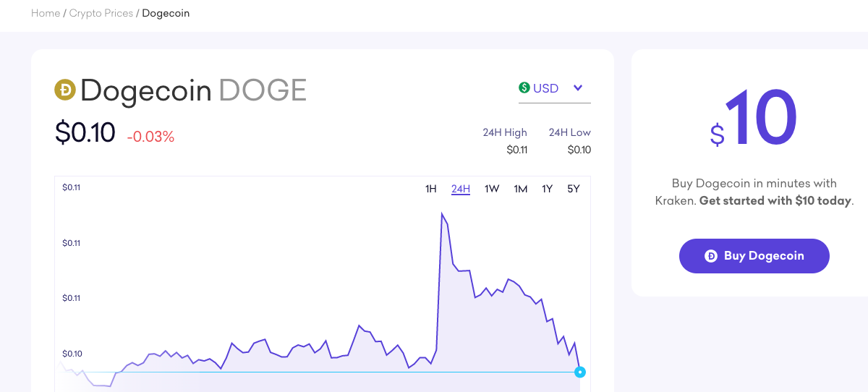The image size is (868, 392).
Task: Select the 24H chart range
Action: pyautogui.click(x=461, y=189)
